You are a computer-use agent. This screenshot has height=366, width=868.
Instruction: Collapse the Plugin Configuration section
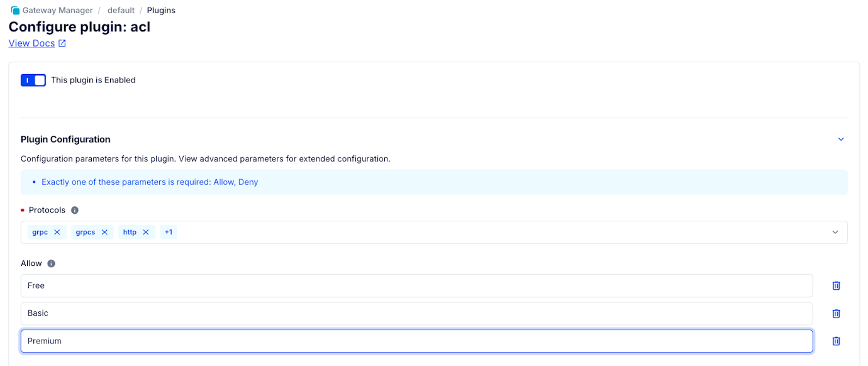[x=841, y=139]
